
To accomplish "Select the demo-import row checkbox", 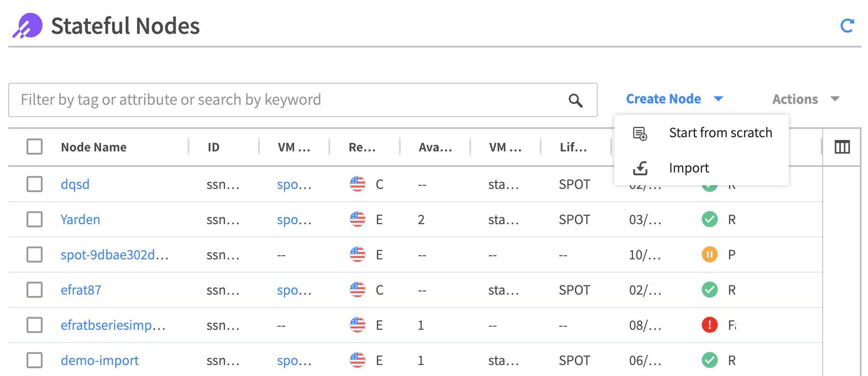I will click(x=35, y=360).
